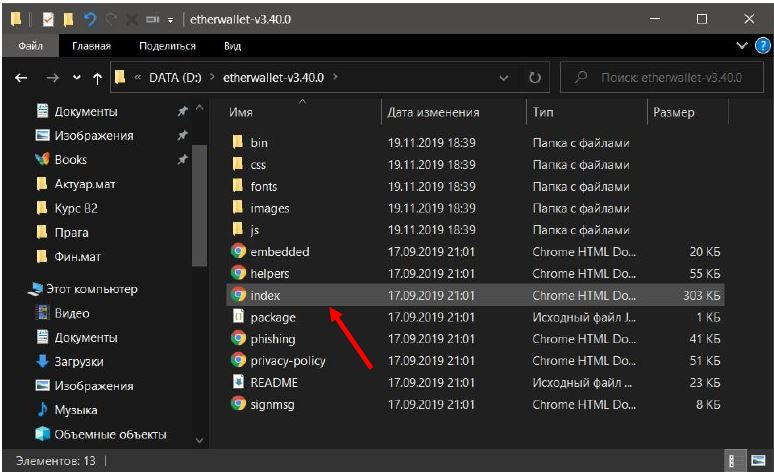Screen dimensions: 774x472
Task: Open address bar history dropdown
Action: tap(506, 77)
